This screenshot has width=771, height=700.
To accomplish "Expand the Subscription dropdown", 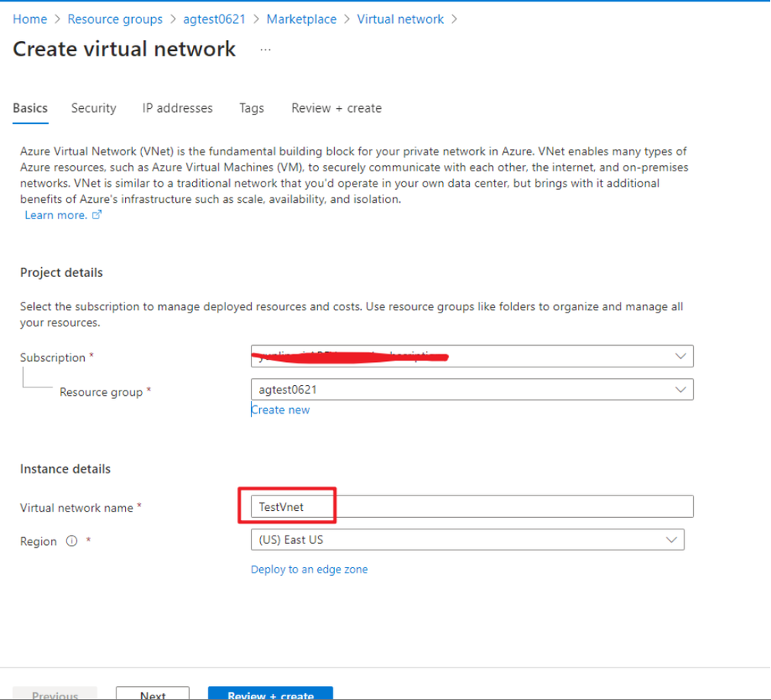I will tap(472, 357).
